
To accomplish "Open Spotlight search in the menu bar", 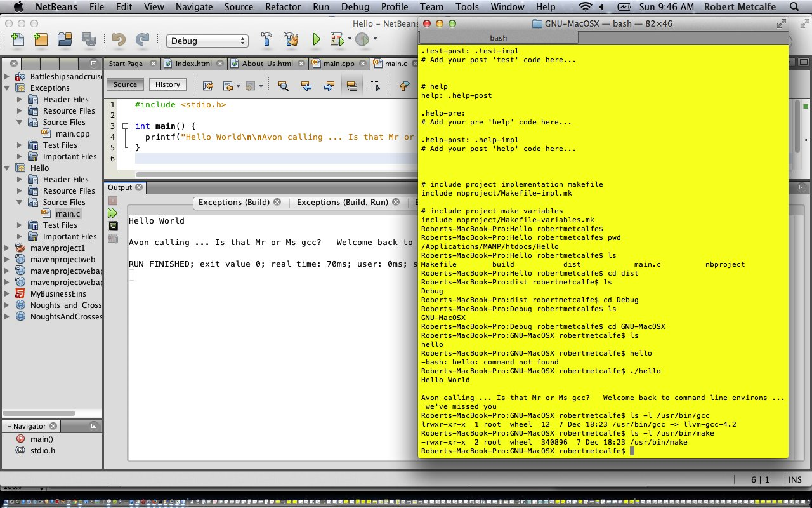I will coord(794,7).
